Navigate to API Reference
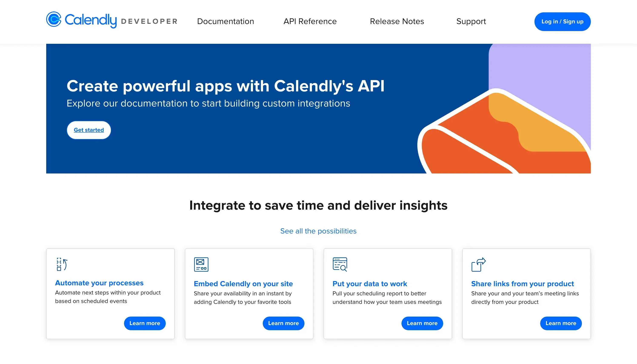This screenshot has width=637, height=364. tap(310, 21)
